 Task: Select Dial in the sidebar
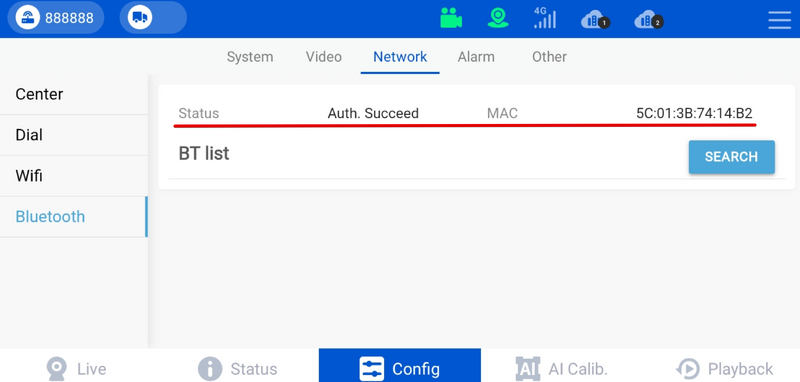[74, 135]
